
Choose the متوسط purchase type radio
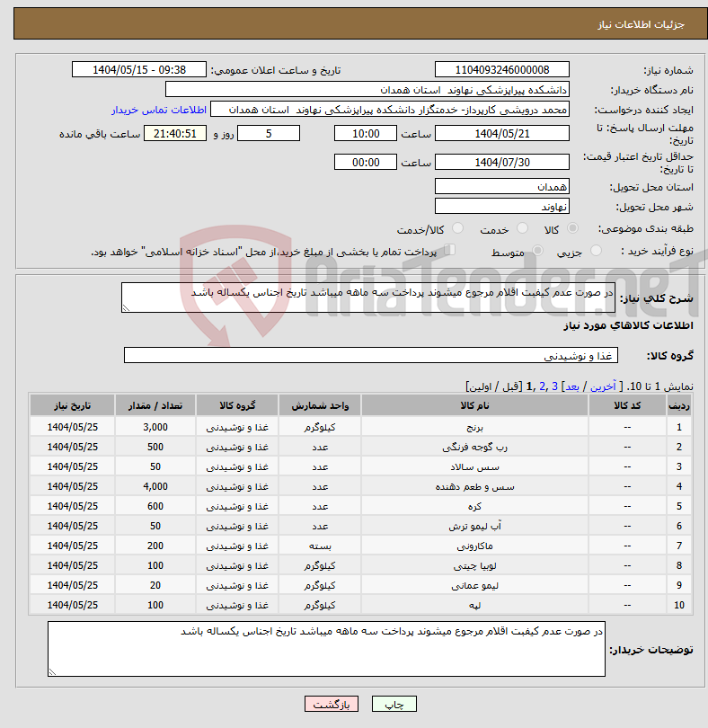[x=537, y=251]
